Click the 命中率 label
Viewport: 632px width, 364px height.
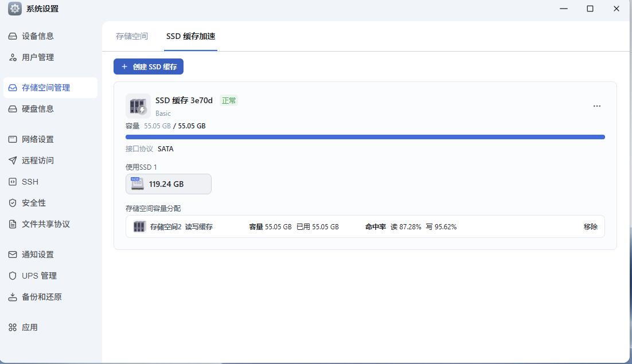pos(376,226)
